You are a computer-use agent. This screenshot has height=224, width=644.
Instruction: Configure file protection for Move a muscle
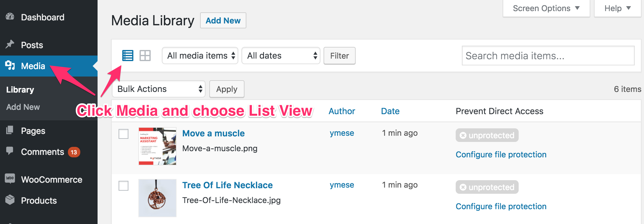(x=501, y=155)
